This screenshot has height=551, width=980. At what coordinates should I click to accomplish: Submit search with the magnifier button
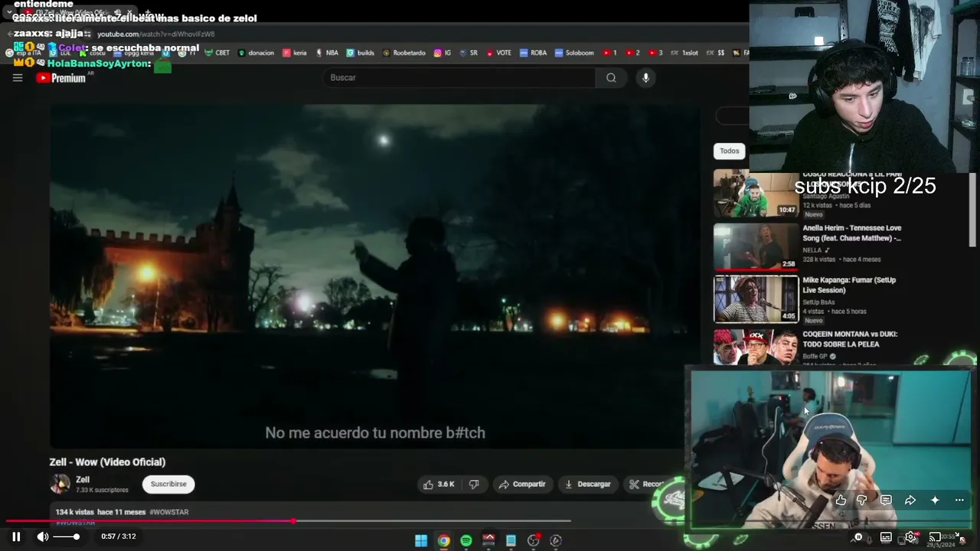tap(611, 77)
